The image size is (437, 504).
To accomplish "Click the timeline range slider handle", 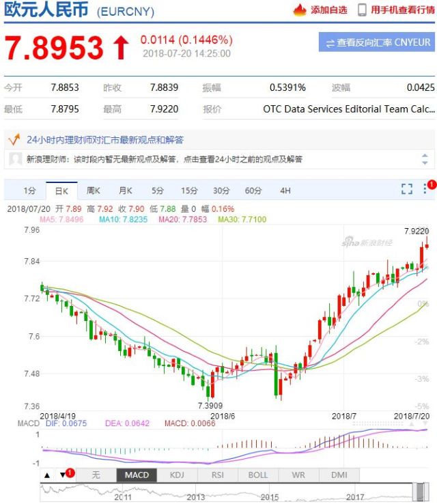I will pos(421,492).
